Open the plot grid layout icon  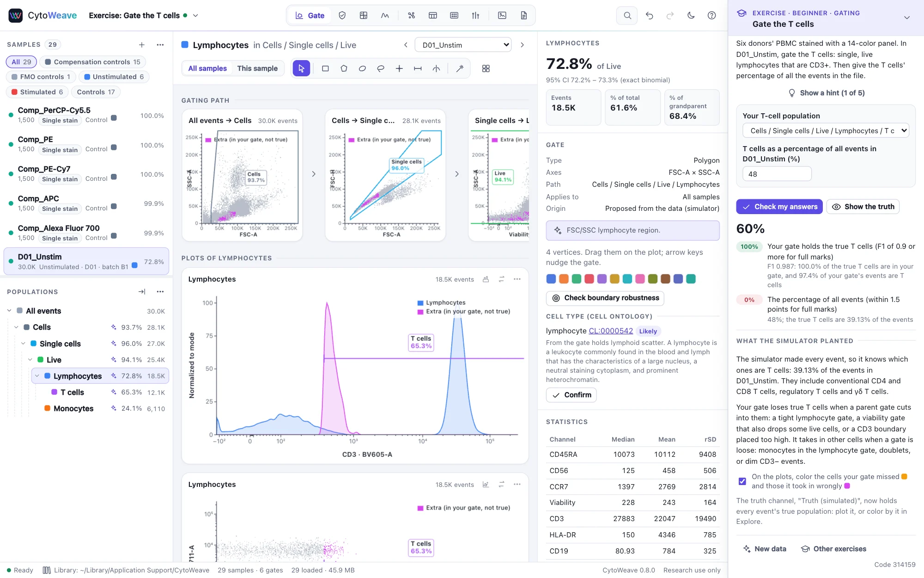(486, 68)
